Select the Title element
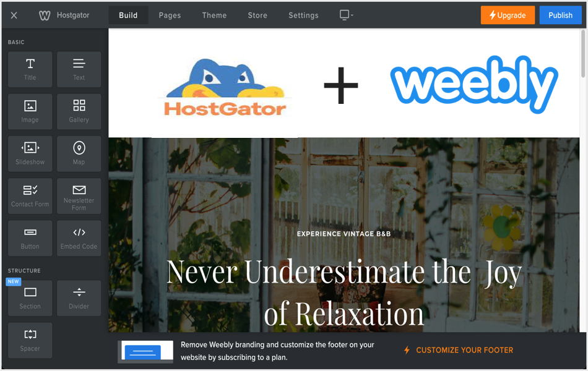Image resolution: width=588 pixels, height=371 pixels. pos(30,69)
